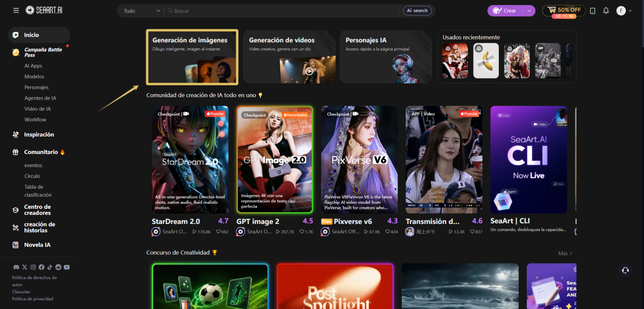Open the Generación de videos card
The width and height of the screenshot is (644, 309).
tap(289, 57)
